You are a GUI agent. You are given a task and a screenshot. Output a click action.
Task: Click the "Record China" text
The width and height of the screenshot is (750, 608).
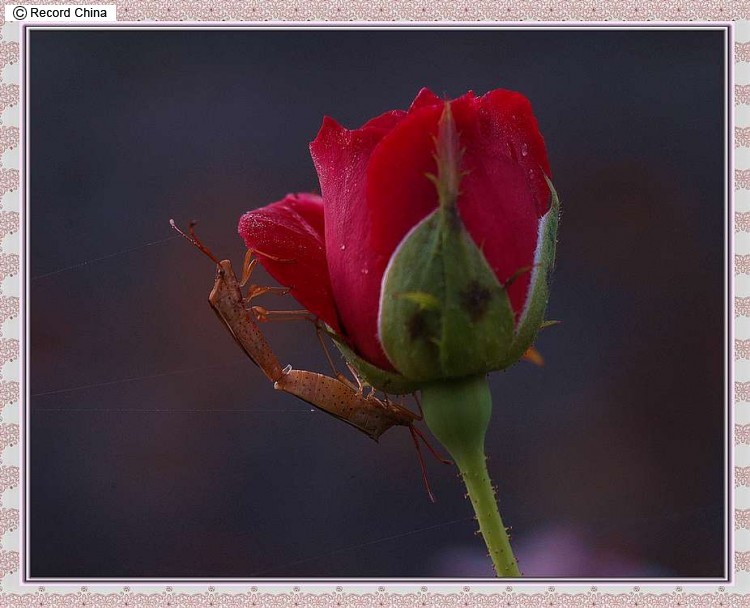(x=68, y=13)
